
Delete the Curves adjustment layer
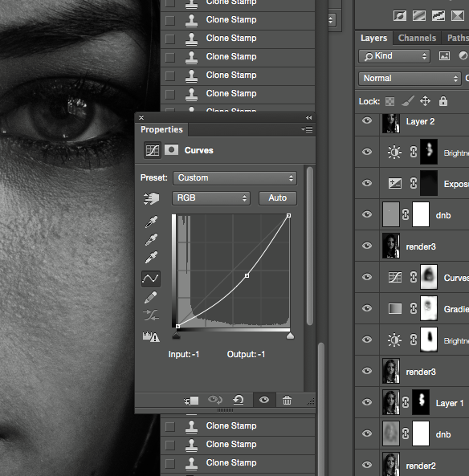(x=287, y=400)
